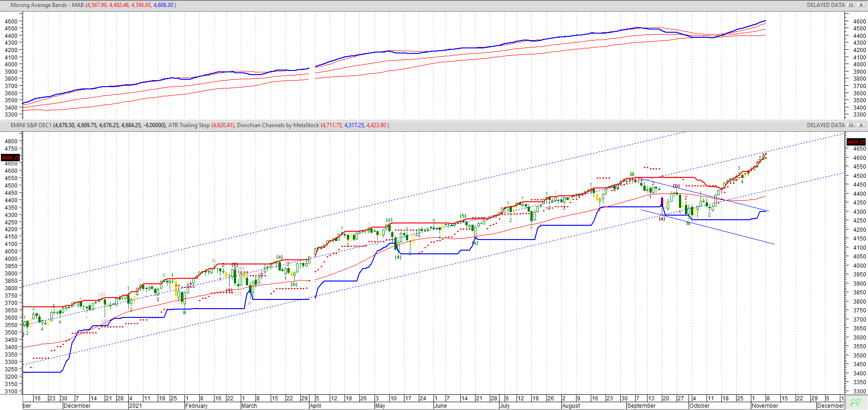This screenshot has width=868, height=410.
Task: Click the red 4684.25 price tag on right axis
Action: click(856, 142)
